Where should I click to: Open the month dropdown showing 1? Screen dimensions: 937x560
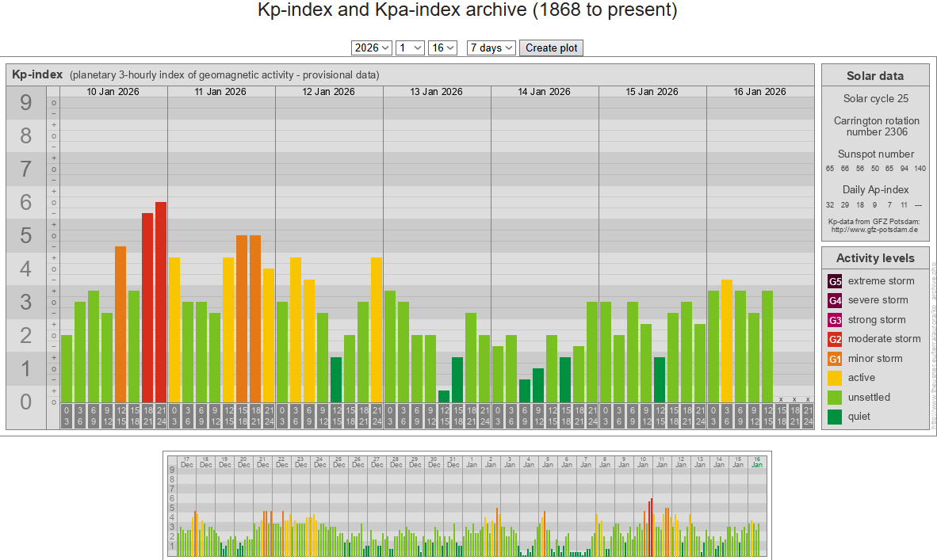[410, 48]
